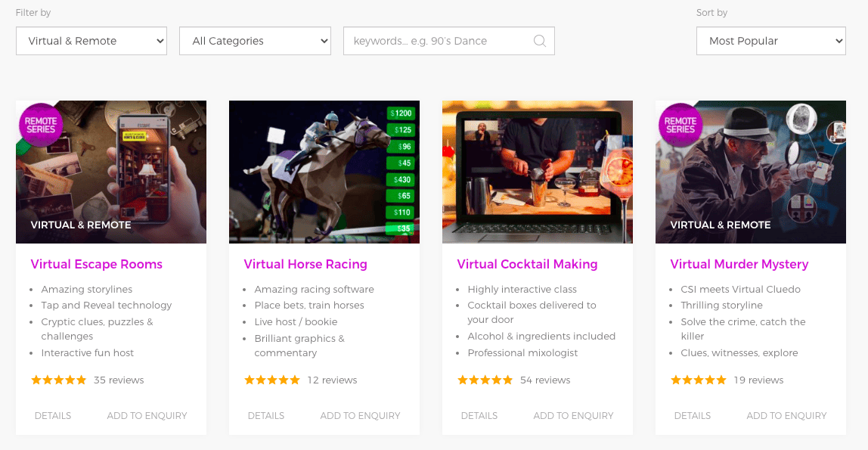Open the Virtual & Remote filter dropdown
868x450 pixels.
[91, 42]
